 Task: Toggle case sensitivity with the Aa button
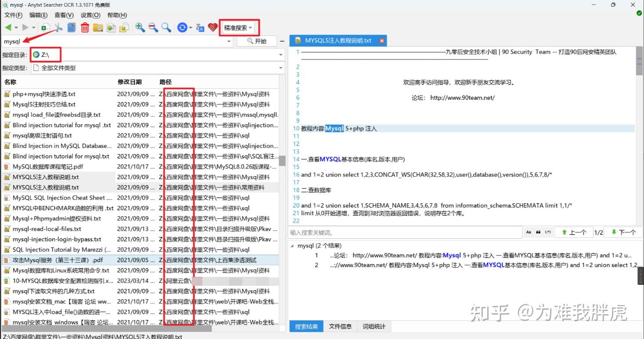(x=529, y=232)
